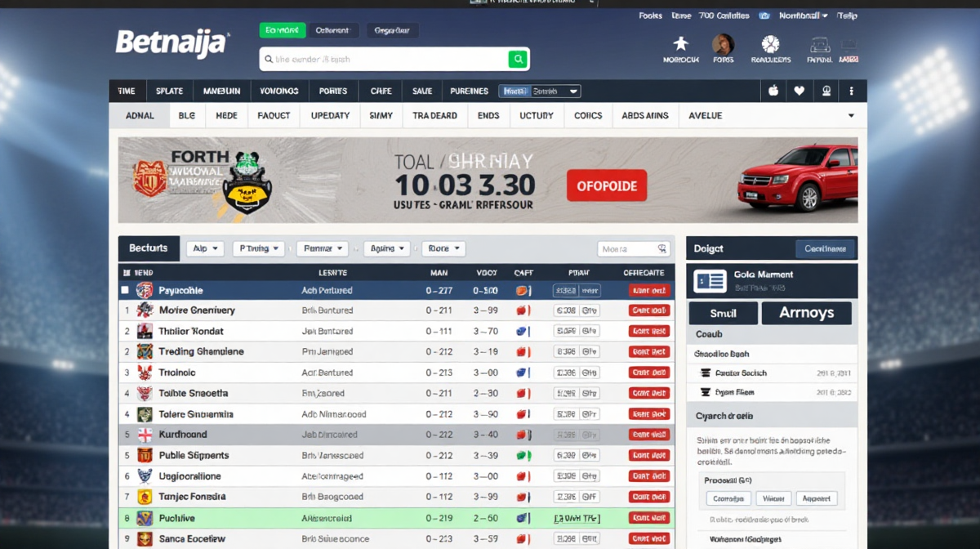Viewport: 980px width, 549px height.
Task: Click the Treding Ghamplene team crest
Action: coord(145,351)
